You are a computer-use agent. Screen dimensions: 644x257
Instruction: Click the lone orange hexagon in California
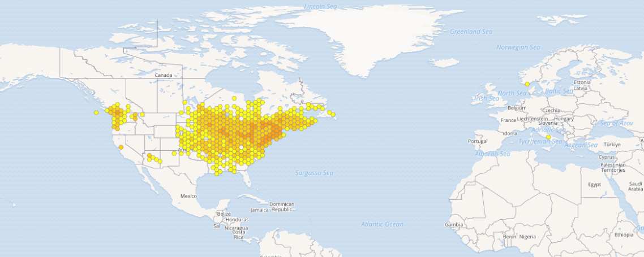coord(121,147)
